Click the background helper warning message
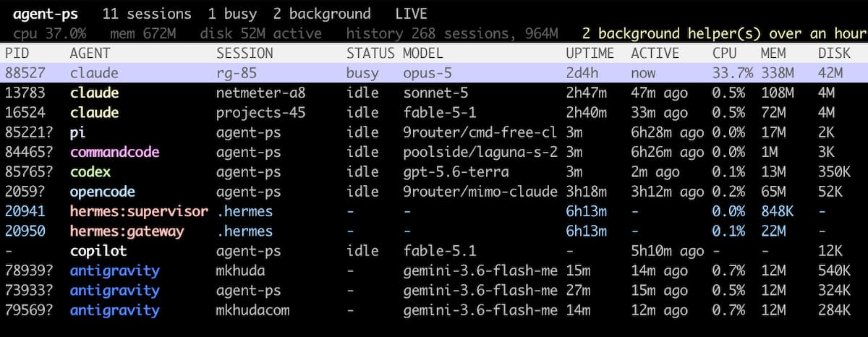 click(x=723, y=33)
